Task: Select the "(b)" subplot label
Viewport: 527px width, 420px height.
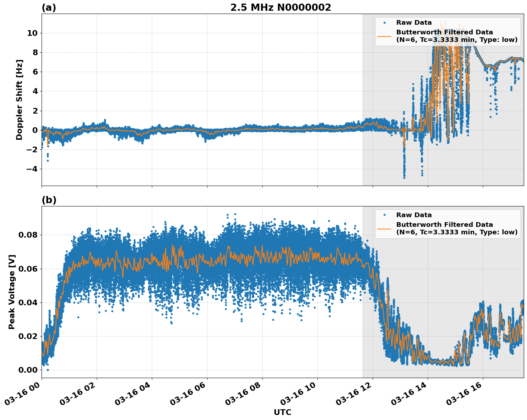Action: [49, 200]
